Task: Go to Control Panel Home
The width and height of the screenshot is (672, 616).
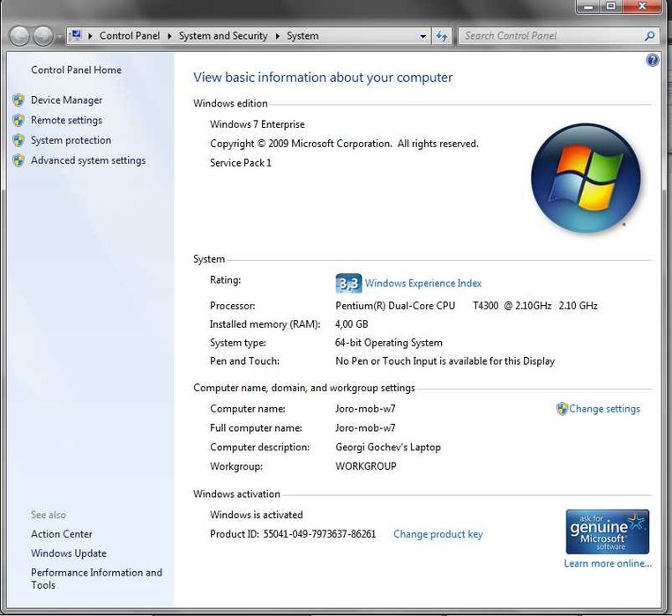Action: coord(76,70)
